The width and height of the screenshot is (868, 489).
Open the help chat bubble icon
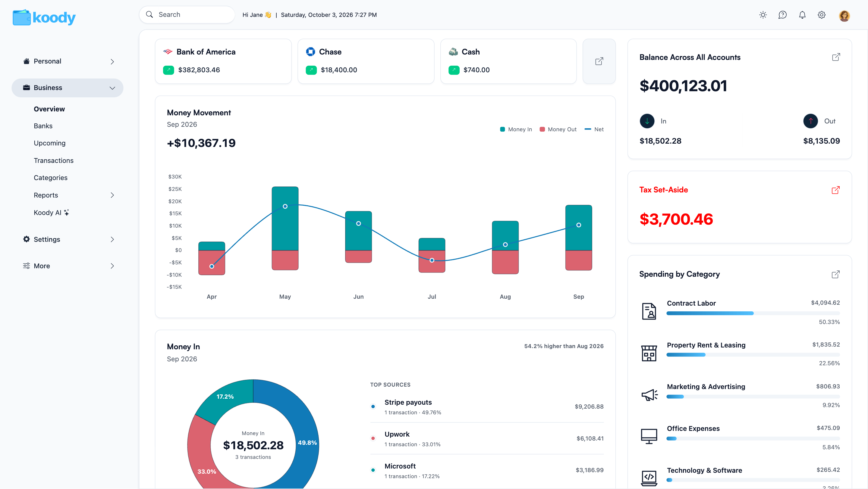(782, 15)
